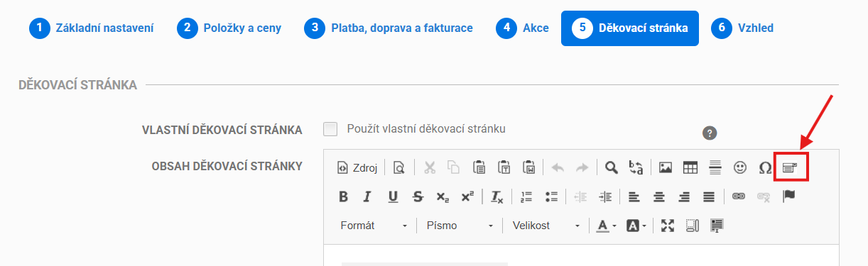This screenshot has height=266, width=868.
Task: Open the Zdroj source view button
Action: 357,168
